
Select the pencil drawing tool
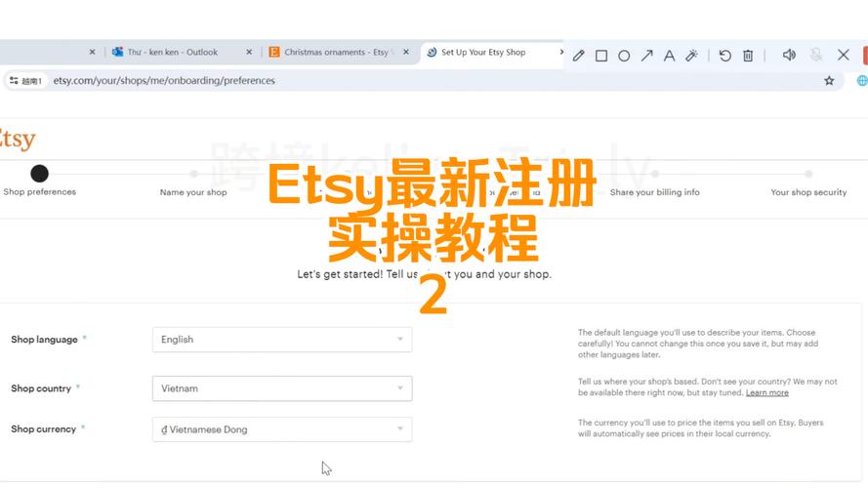pos(579,56)
